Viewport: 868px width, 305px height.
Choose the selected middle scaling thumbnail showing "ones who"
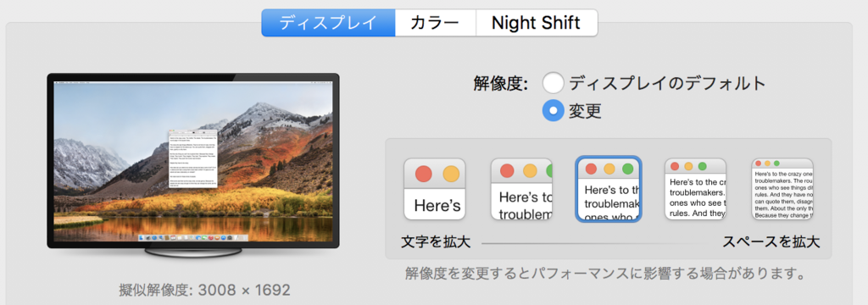609,189
